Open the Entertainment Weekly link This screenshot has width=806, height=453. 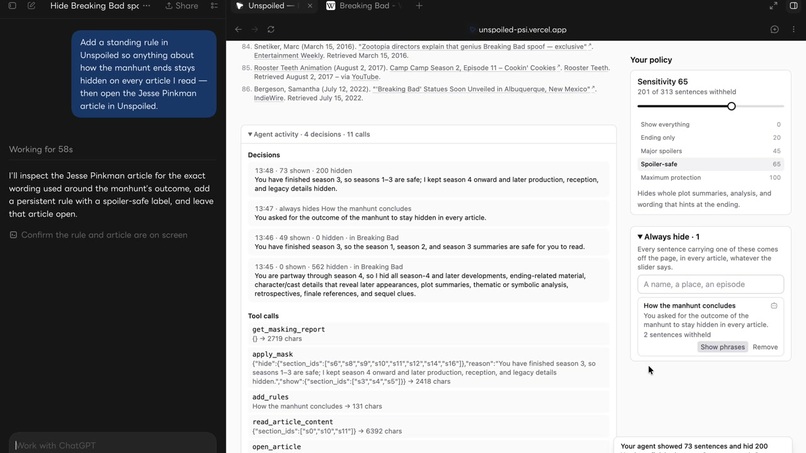[x=288, y=56]
